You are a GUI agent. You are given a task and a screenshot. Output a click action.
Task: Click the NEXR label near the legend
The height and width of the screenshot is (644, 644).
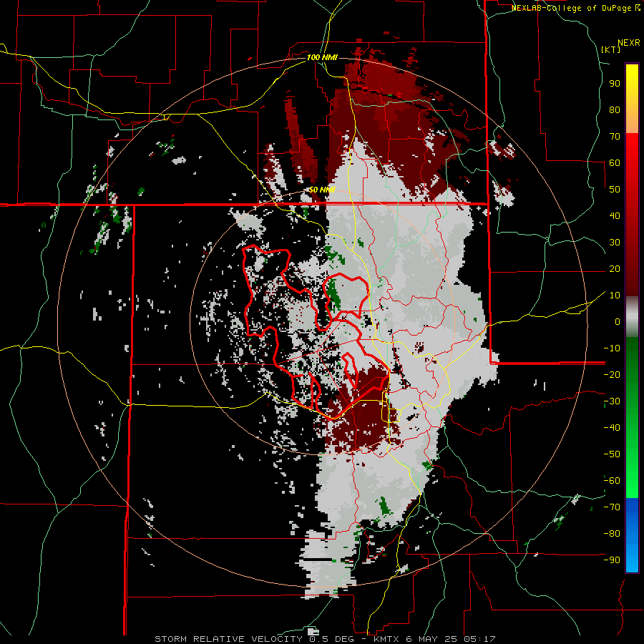tap(629, 43)
